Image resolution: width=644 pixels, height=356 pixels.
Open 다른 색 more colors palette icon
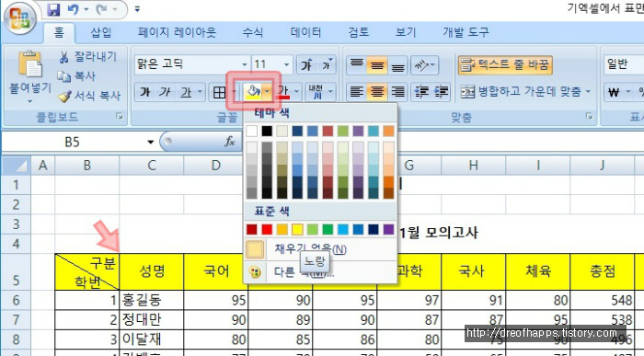coord(255,271)
